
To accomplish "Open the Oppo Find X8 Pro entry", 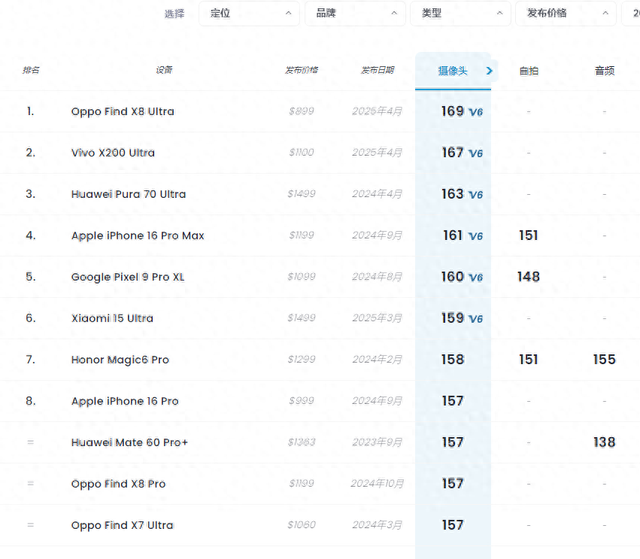I will coord(118,484).
